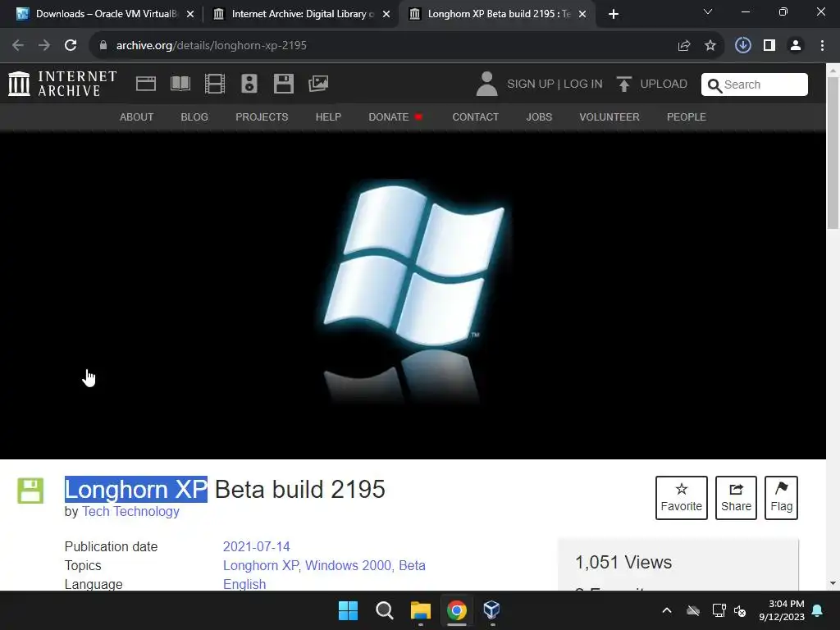Click the share page icon in address bar
The height and width of the screenshot is (630, 840).
click(684, 46)
